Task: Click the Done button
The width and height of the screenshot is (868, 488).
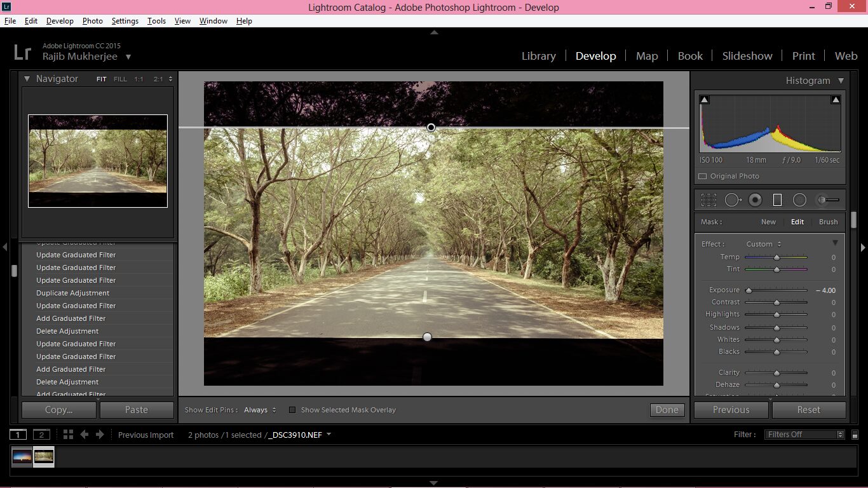Action: click(667, 410)
